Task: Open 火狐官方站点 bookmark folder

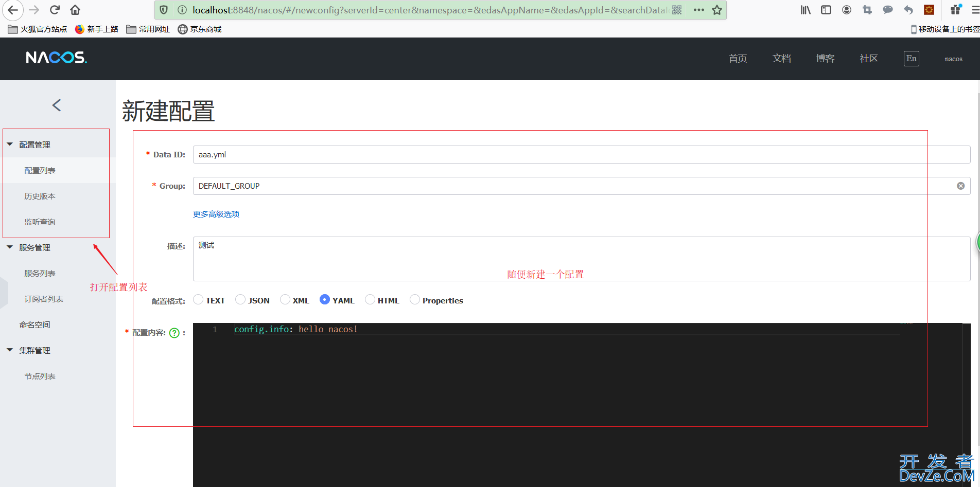Action: pyautogui.click(x=38, y=29)
